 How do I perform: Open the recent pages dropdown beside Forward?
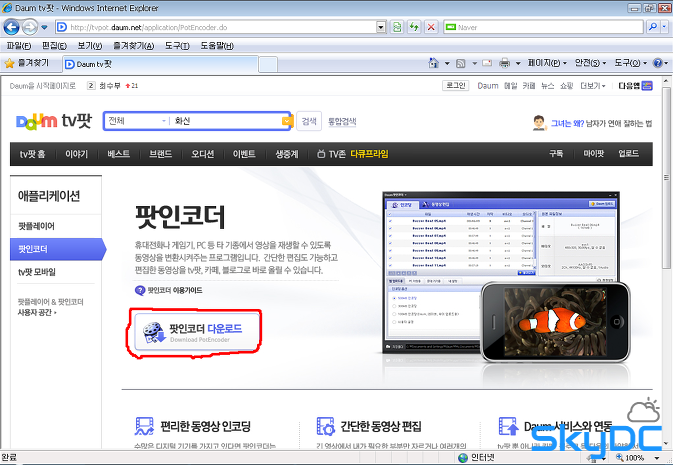point(44,27)
